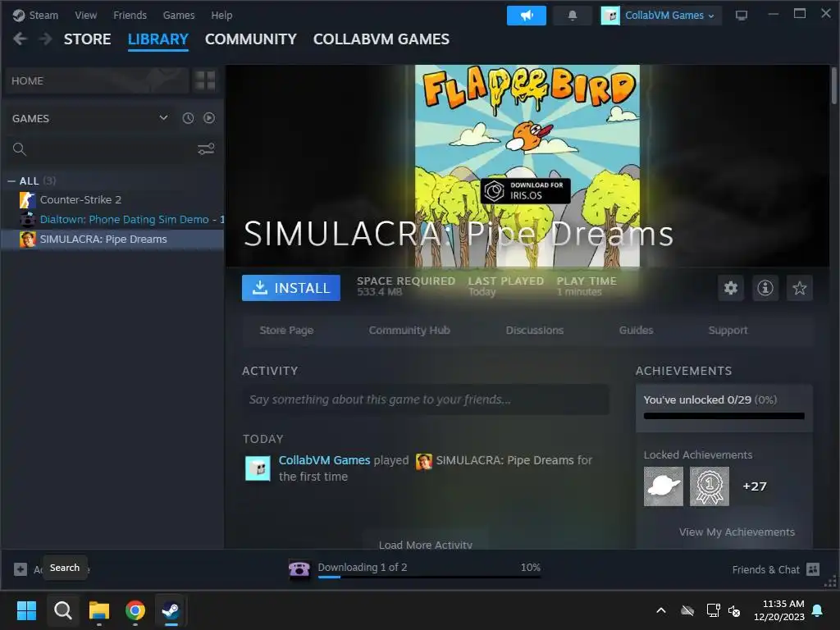Click the achievements progress bar
The height and width of the screenshot is (630, 840).
click(724, 416)
